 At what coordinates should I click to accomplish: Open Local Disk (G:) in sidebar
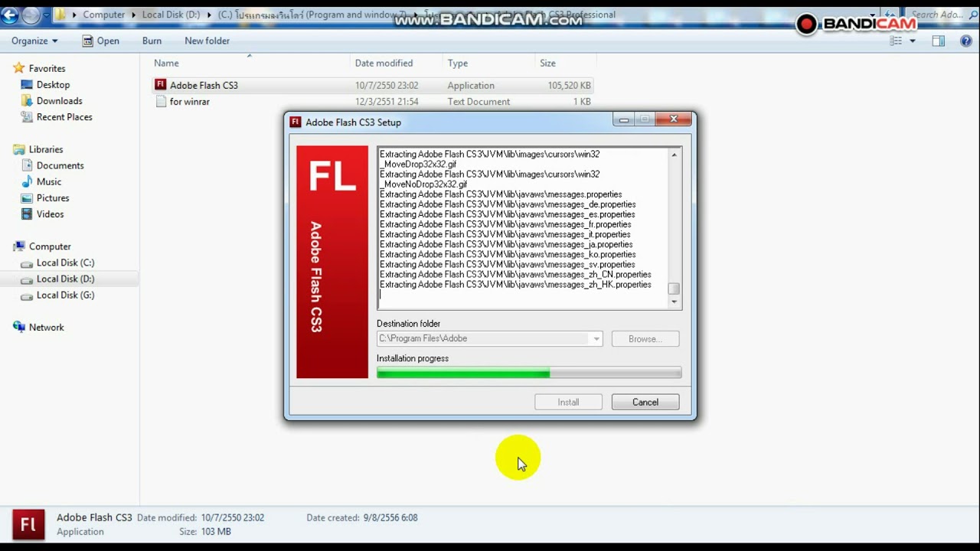pos(65,295)
